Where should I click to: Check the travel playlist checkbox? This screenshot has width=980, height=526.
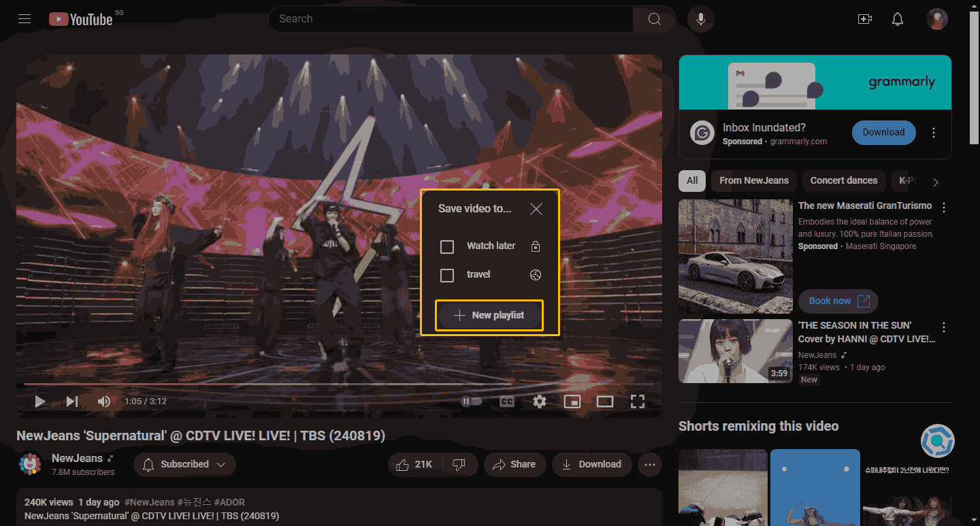447,276
